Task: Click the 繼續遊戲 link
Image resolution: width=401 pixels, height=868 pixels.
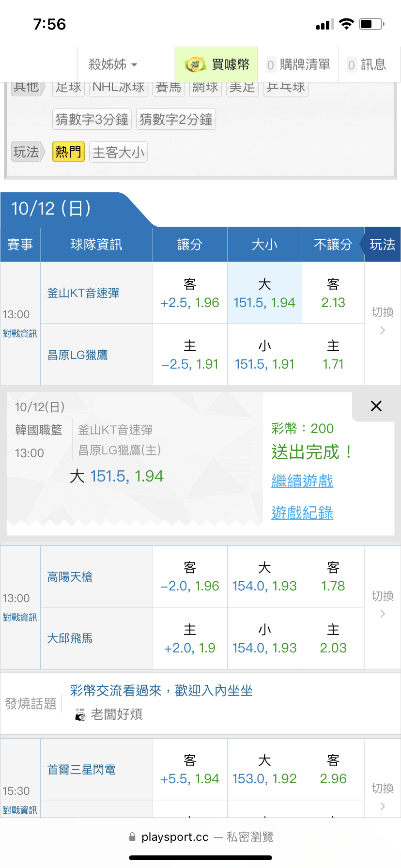Action: pos(302,481)
